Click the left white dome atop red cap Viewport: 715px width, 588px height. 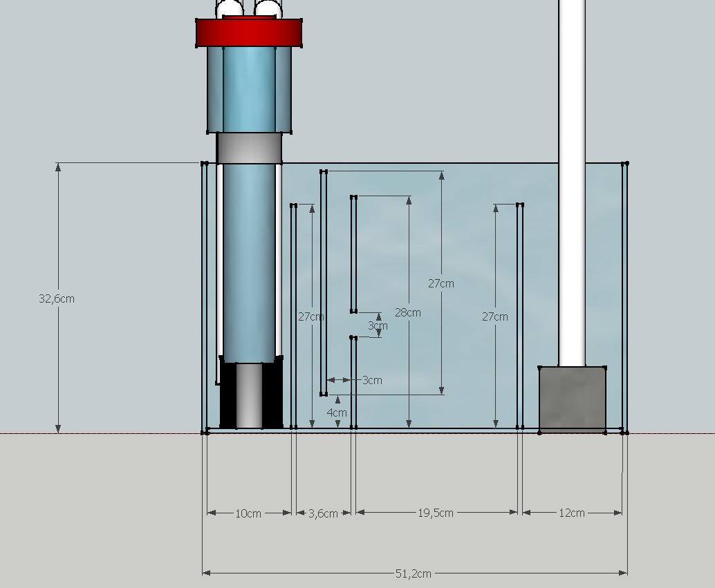(x=230, y=10)
